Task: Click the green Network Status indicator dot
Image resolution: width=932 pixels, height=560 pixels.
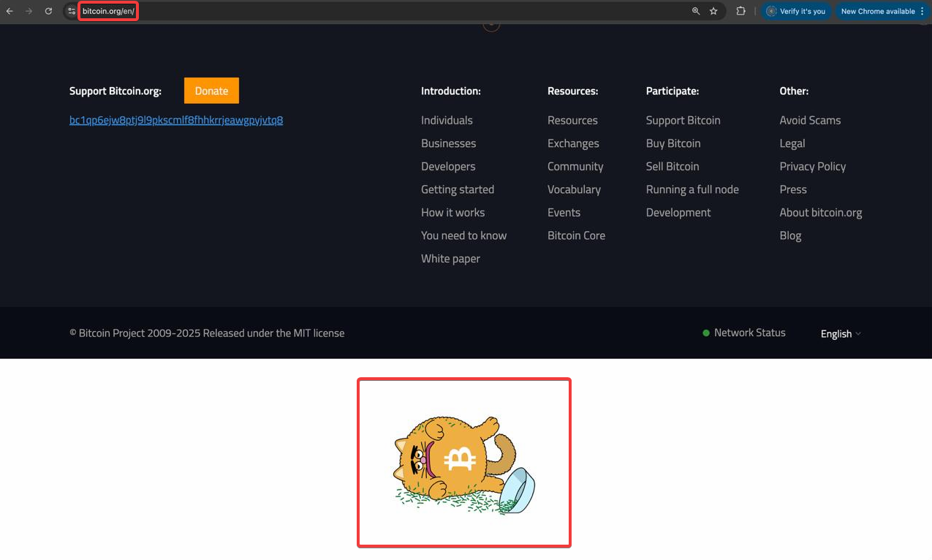Action: [x=706, y=333]
